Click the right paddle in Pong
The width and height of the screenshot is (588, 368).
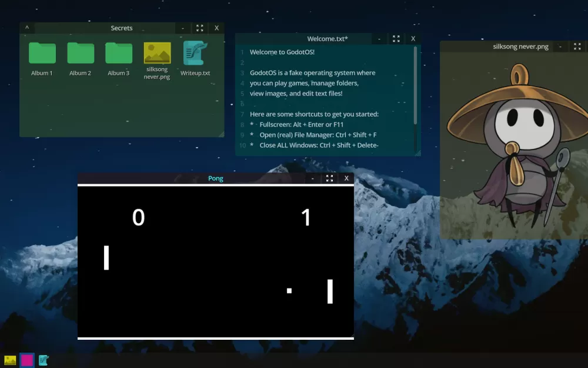330,291
